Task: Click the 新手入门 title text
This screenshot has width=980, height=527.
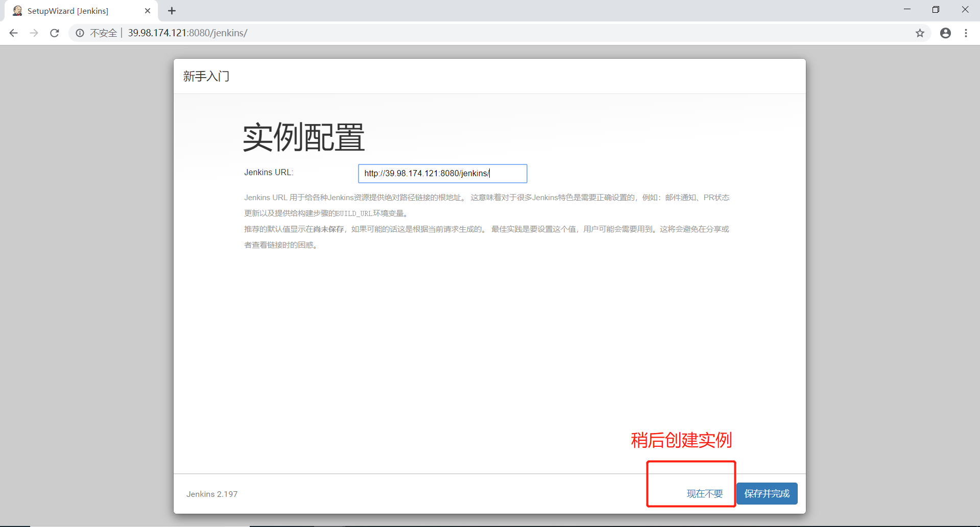Action: pos(206,77)
